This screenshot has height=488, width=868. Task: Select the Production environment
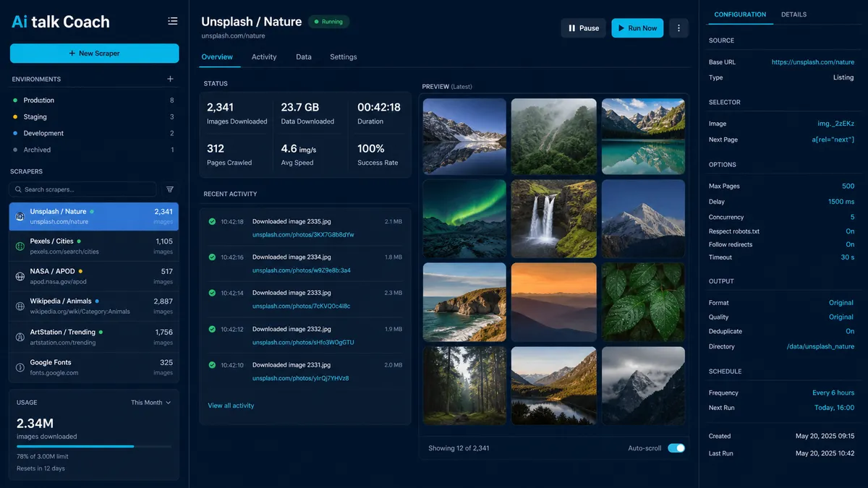pos(93,100)
